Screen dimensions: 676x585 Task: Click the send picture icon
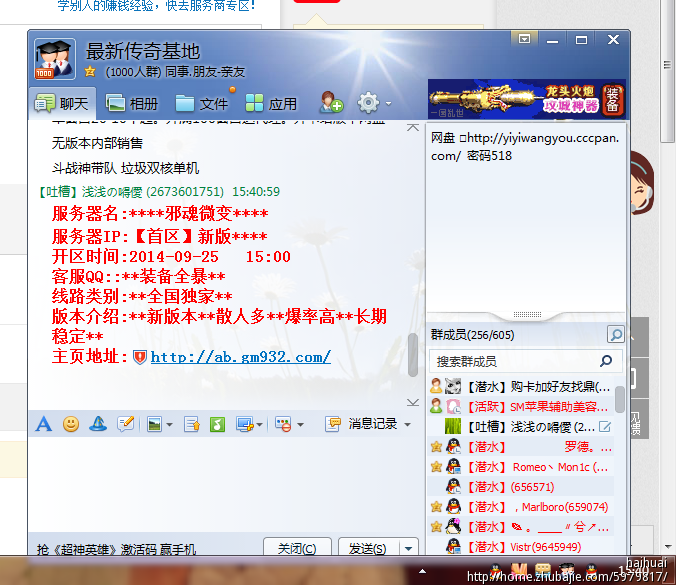(154, 425)
